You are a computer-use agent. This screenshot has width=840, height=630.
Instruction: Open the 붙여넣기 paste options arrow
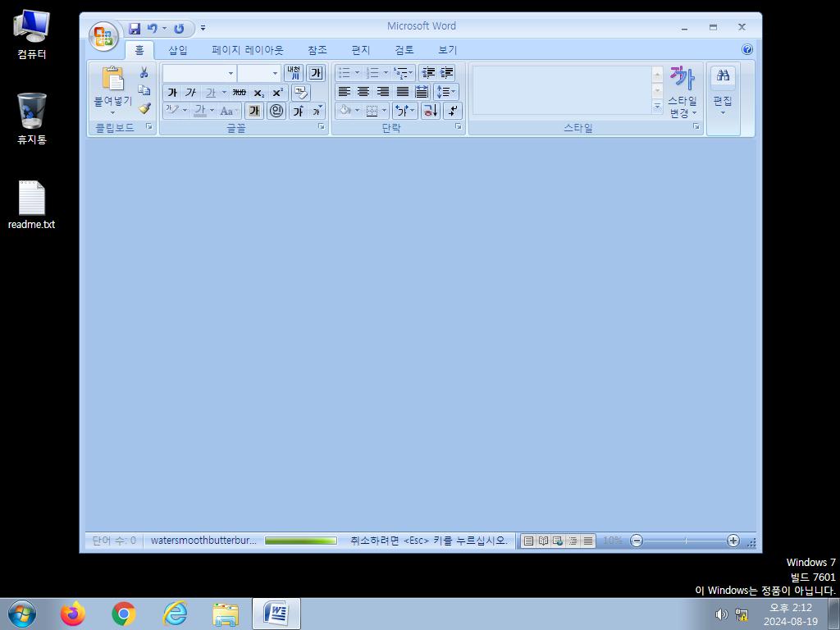click(112, 112)
